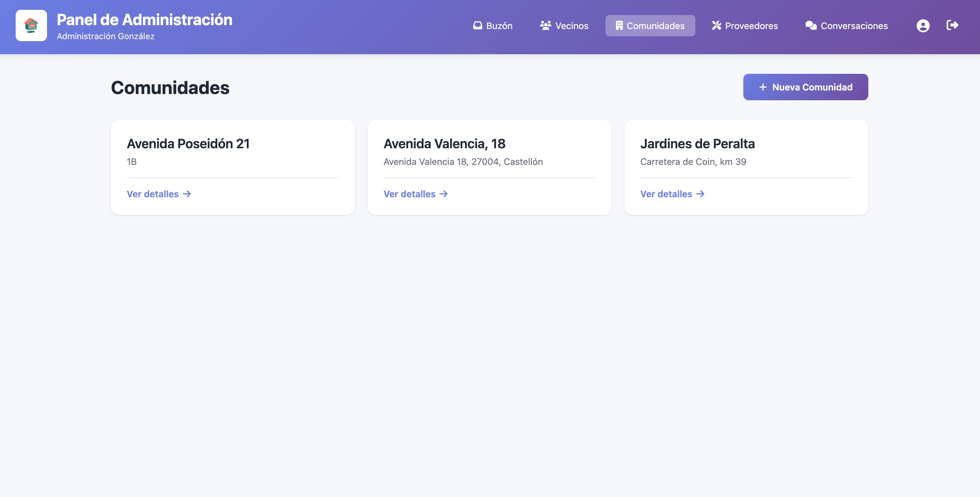Click the Conversaciones chat bubbles icon

tap(811, 25)
